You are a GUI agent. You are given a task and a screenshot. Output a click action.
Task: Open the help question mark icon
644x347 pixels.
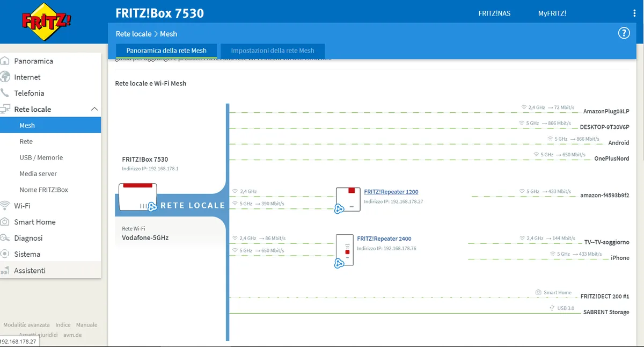(624, 33)
